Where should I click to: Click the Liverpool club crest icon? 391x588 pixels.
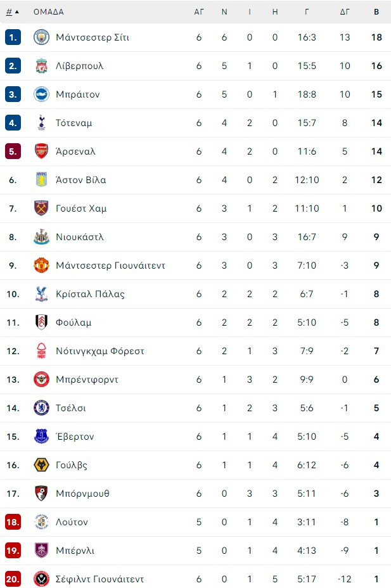point(41,66)
